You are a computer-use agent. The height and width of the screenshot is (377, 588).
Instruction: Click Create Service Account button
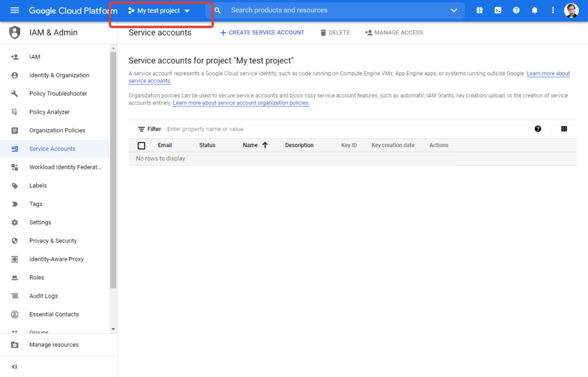pyautogui.click(x=262, y=33)
